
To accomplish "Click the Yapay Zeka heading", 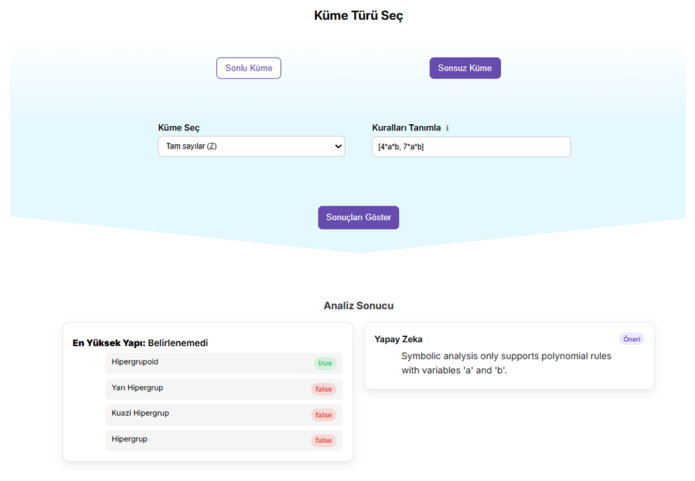I will (x=398, y=339).
